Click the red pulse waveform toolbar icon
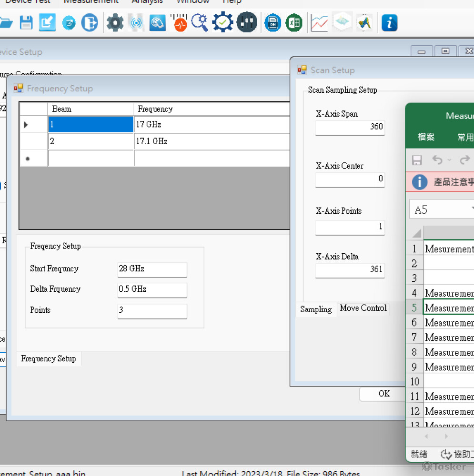This screenshot has height=476, width=474. coord(180,23)
